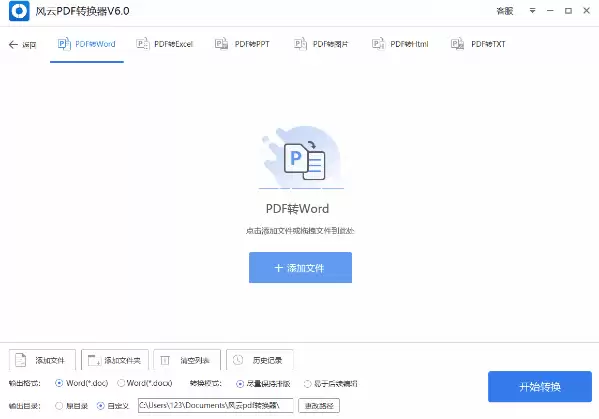Screen dimensions: 599x419
Task: Switch to the PDF转图片 tab
Action: 321,44
